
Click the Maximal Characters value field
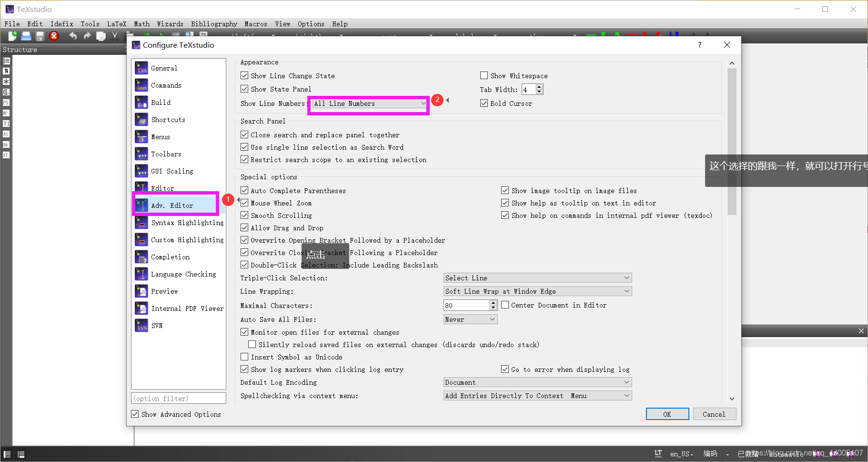coord(466,305)
